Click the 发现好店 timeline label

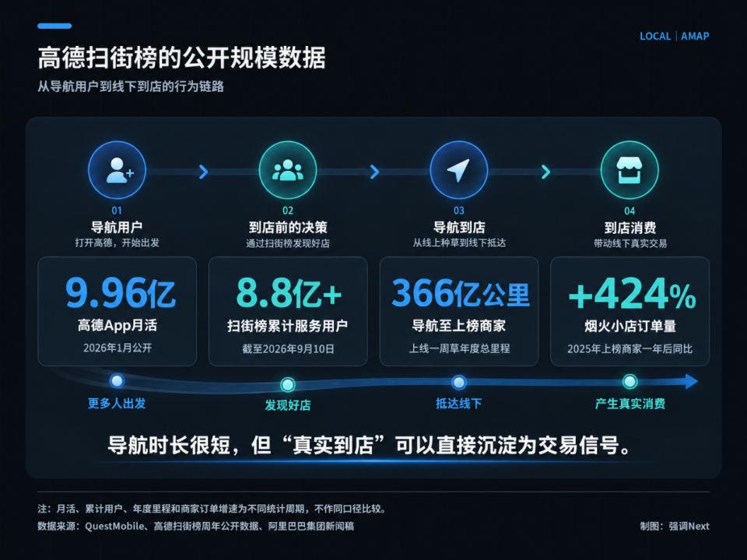pyautogui.click(x=288, y=405)
